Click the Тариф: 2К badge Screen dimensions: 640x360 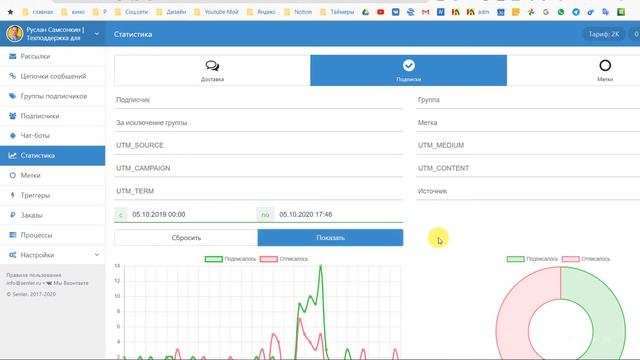tap(604, 34)
